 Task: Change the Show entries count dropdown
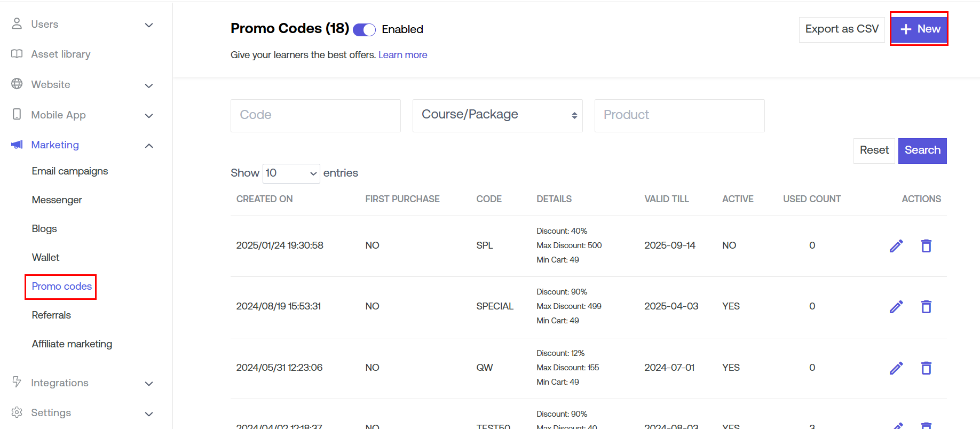click(291, 173)
